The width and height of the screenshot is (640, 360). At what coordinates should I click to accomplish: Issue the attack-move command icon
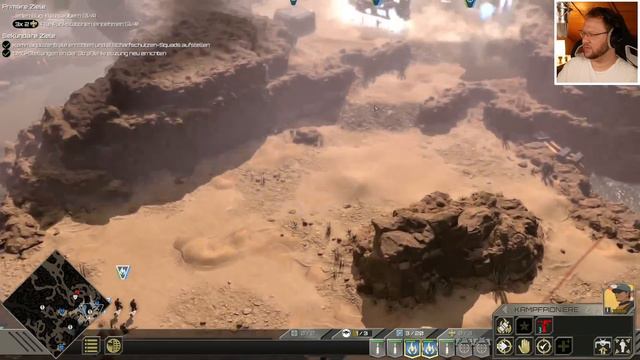point(504,347)
